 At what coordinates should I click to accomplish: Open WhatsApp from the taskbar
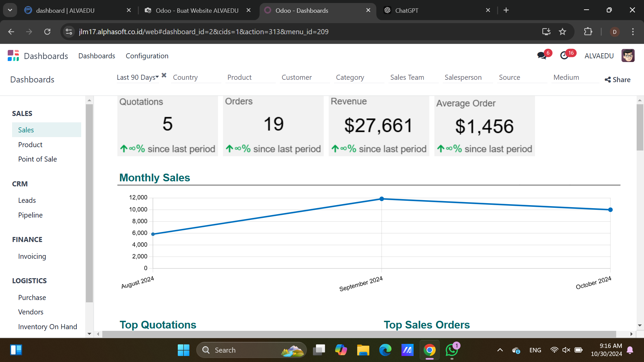tap(451, 350)
